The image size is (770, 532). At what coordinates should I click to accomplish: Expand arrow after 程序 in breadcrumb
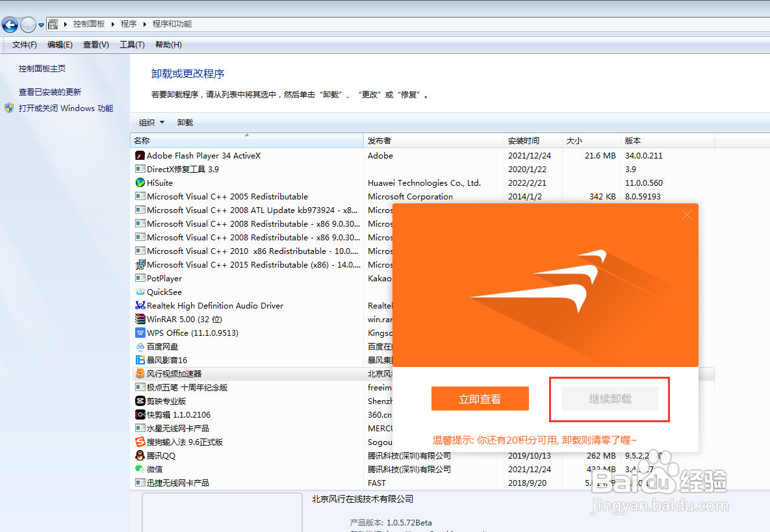(x=144, y=24)
